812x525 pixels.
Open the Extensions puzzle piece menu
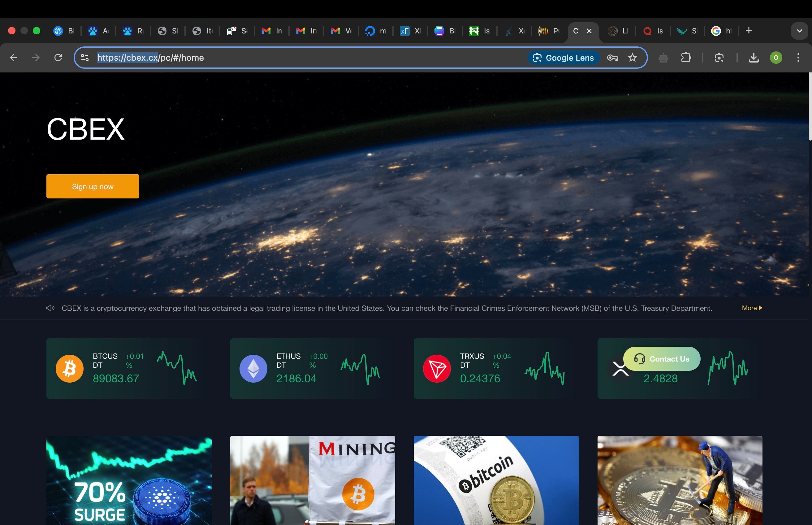pos(685,58)
